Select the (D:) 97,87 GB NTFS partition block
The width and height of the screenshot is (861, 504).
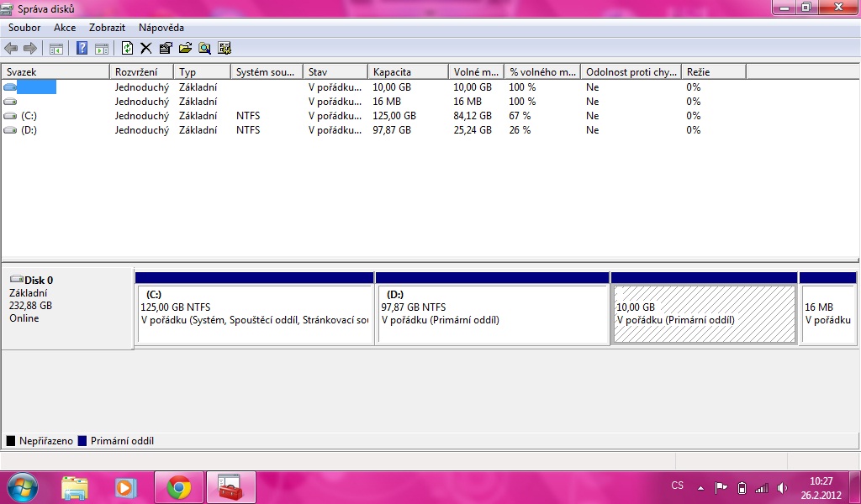(493, 308)
